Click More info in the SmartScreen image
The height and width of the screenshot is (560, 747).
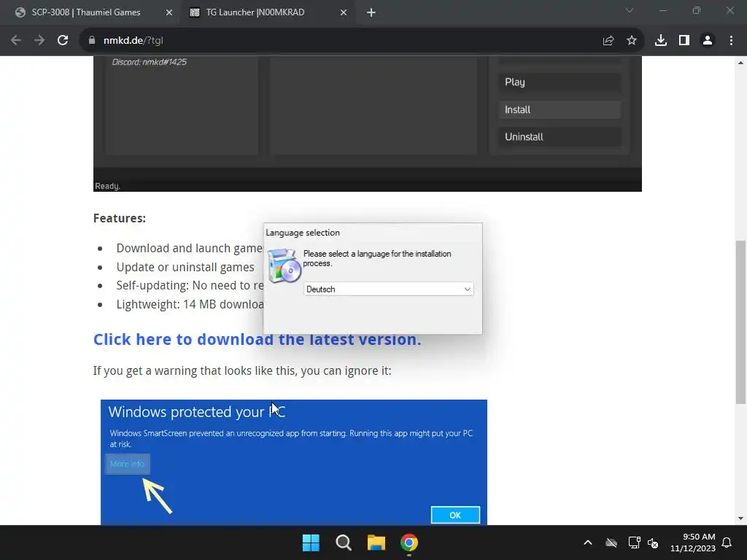127,464
